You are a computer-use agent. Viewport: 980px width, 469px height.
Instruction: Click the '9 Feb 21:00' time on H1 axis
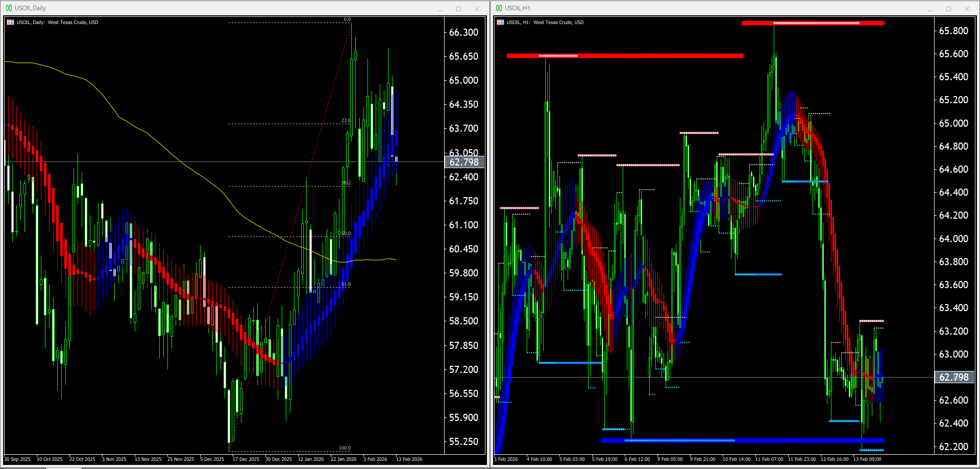pos(703,459)
